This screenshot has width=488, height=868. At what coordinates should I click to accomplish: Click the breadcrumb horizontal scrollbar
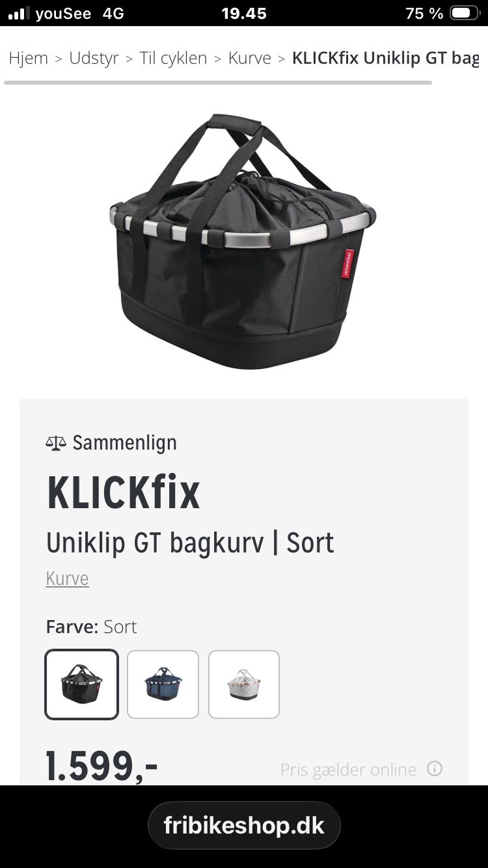(218, 83)
